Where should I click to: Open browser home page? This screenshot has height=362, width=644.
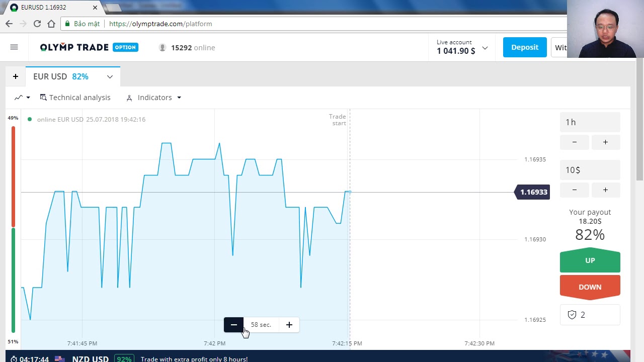(x=51, y=24)
